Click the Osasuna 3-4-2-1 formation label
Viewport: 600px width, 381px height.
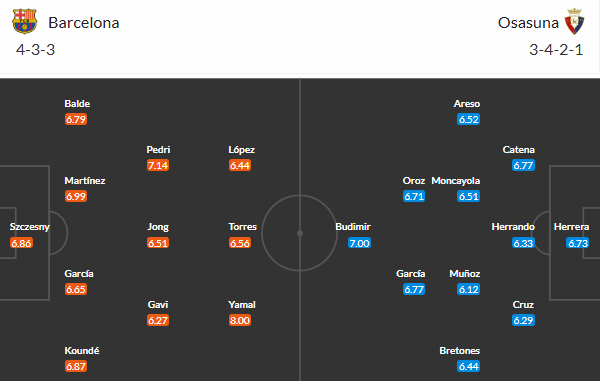(556, 50)
